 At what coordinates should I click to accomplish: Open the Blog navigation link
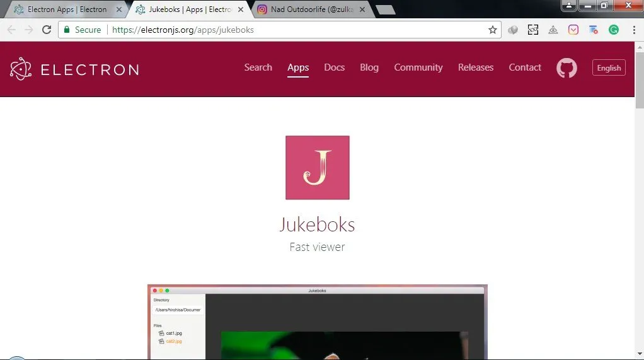pyautogui.click(x=369, y=67)
